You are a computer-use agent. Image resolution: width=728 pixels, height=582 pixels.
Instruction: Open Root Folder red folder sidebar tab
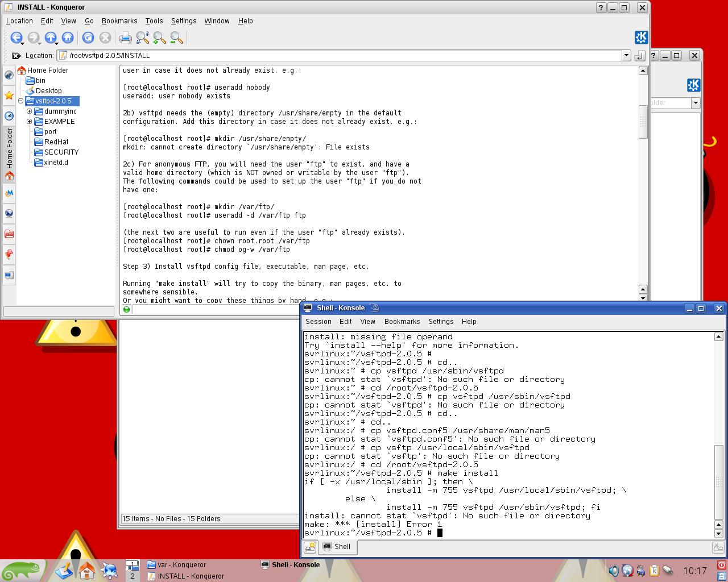[9, 234]
